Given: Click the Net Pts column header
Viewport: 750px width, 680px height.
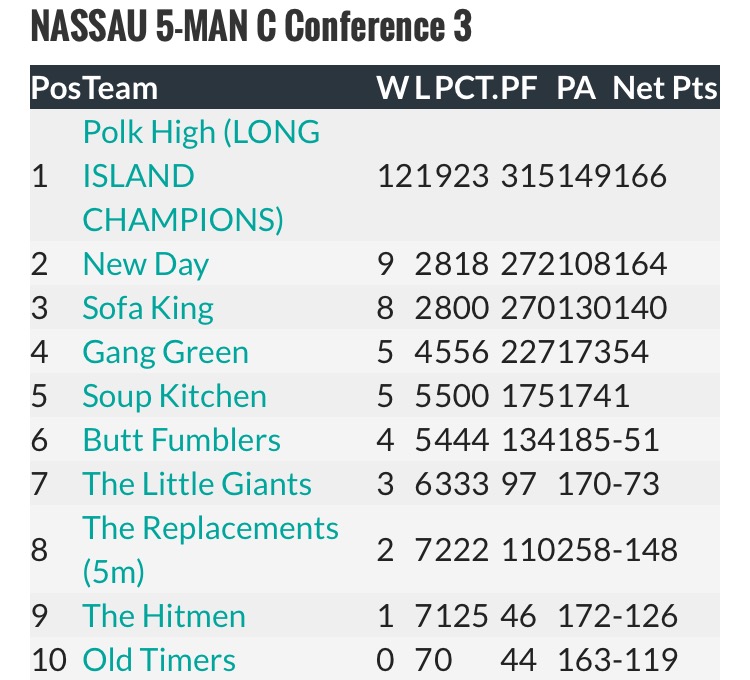Looking at the screenshot, I should pyautogui.click(x=665, y=88).
